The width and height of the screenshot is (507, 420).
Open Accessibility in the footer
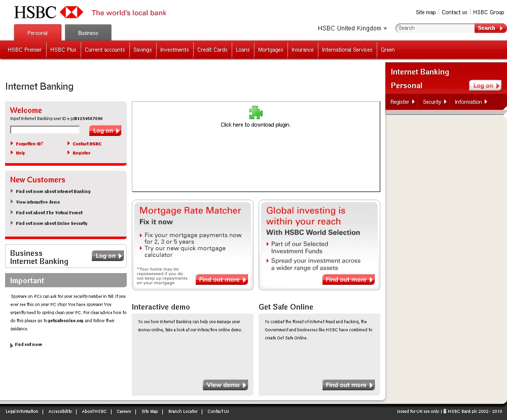click(x=60, y=411)
